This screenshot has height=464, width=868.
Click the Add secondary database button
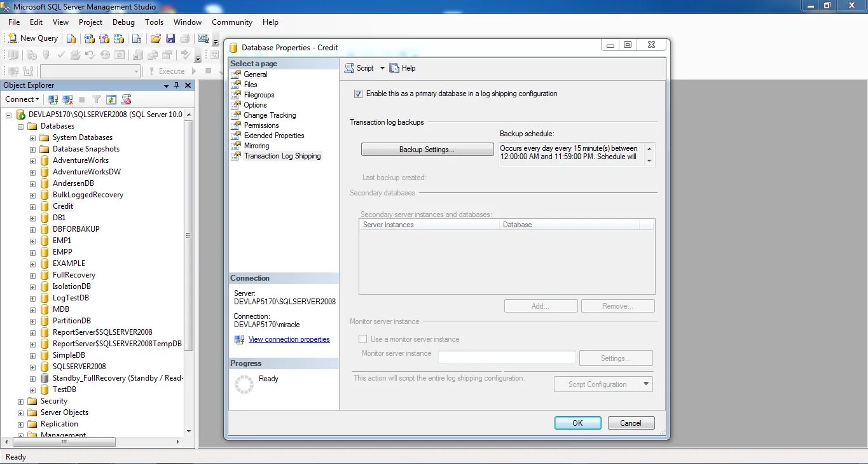(x=541, y=306)
